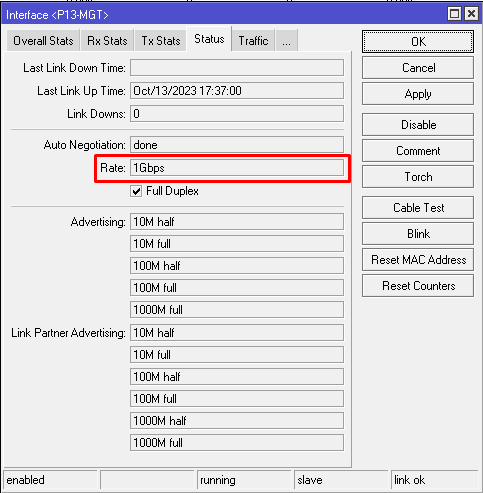This screenshot has width=483, height=493.
Task: Click the Link Downs value field
Action: click(x=237, y=114)
